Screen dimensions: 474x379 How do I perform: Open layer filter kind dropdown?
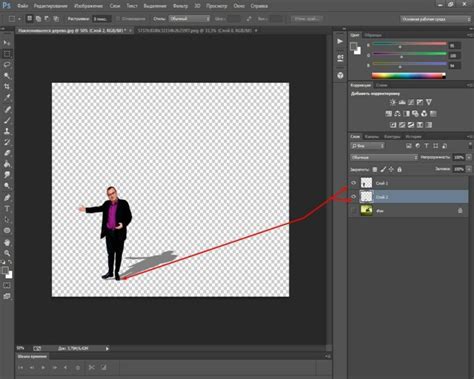(367, 146)
